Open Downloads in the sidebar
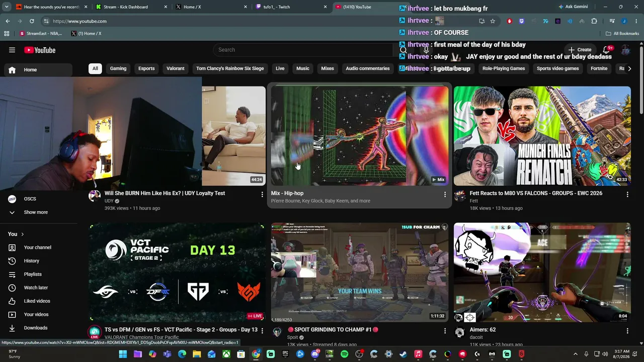Viewport: 644px width, 362px height. point(39,328)
